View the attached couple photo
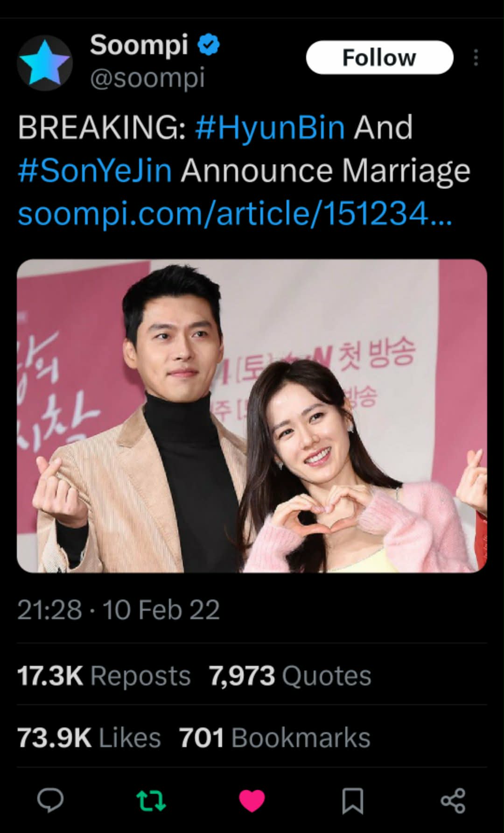Viewport: 504px width, 833px height. click(x=252, y=416)
